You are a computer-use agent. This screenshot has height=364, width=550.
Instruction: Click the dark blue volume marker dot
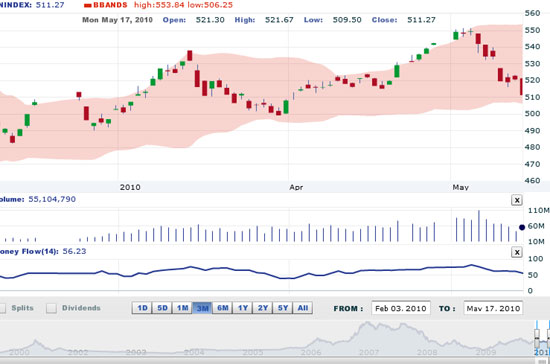[522, 227]
